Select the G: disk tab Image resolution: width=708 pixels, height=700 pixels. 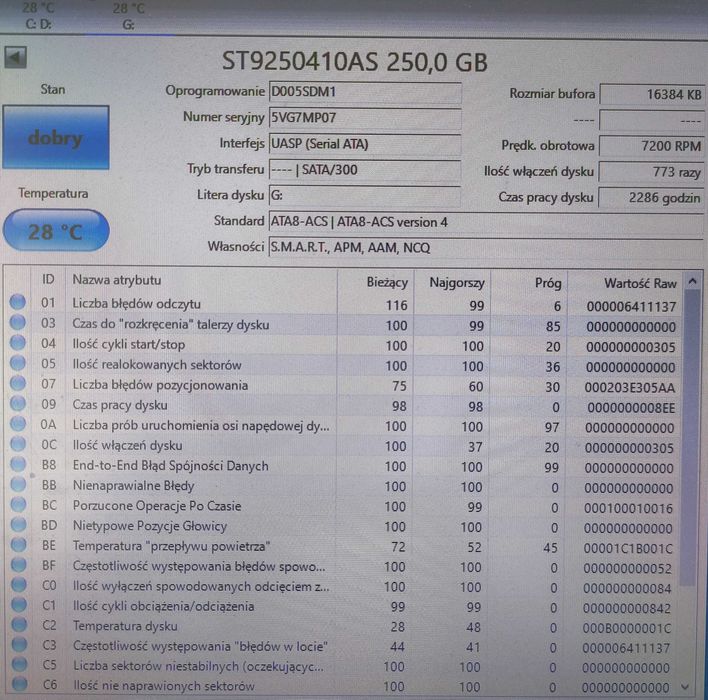(x=128, y=16)
